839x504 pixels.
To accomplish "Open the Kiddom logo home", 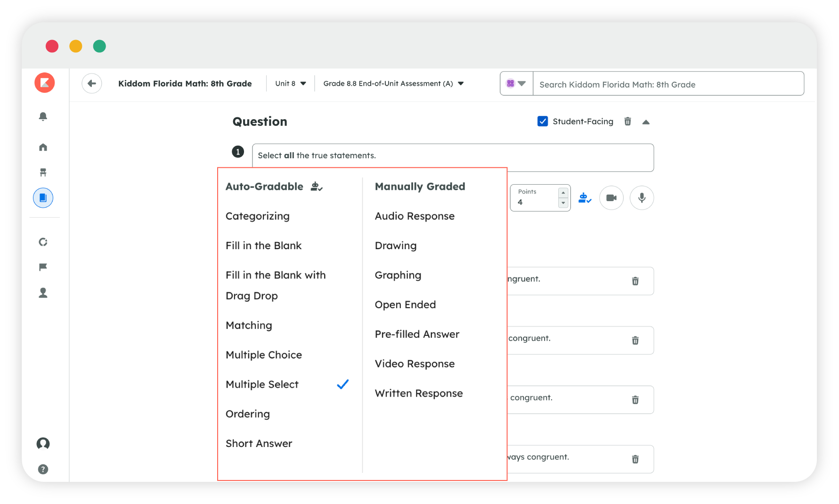I will 45,83.
